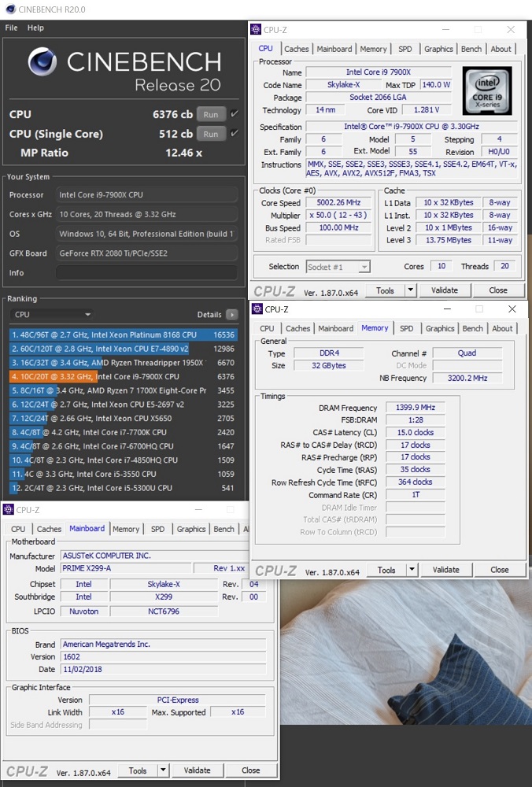Select Caches tab in the Mainboard CPU-Z window
Image resolution: width=532 pixels, height=787 pixels.
click(x=49, y=529)
